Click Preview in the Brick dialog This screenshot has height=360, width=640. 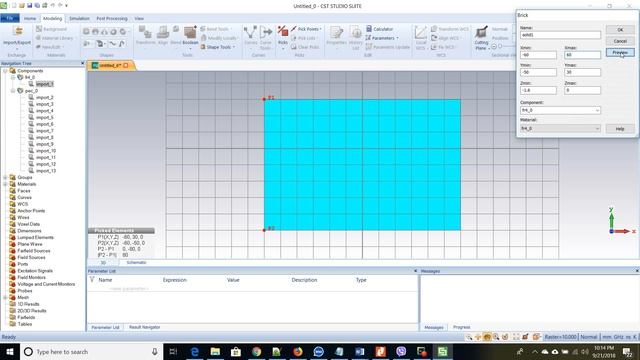(x=620, y=52)
